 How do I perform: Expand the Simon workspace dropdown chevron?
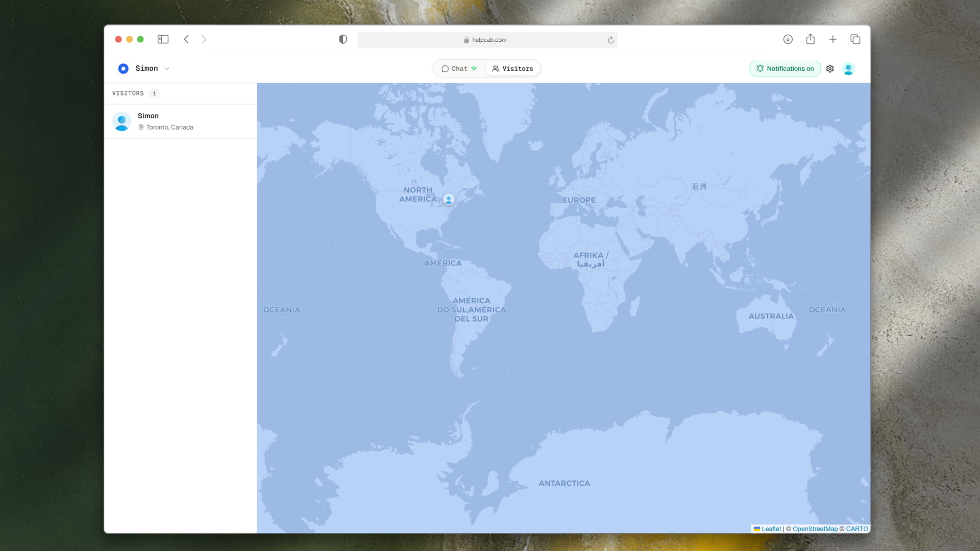point(167,68)
